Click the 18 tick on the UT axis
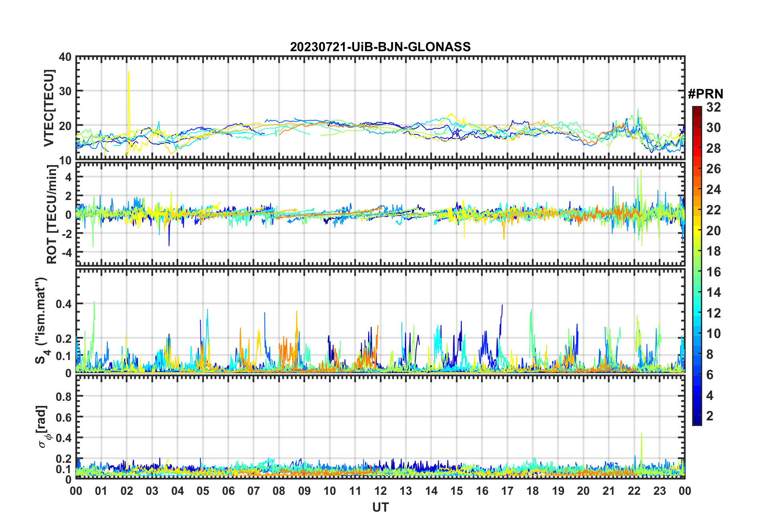The width and height of the screenshot is (761, 532). pos(533,491)
